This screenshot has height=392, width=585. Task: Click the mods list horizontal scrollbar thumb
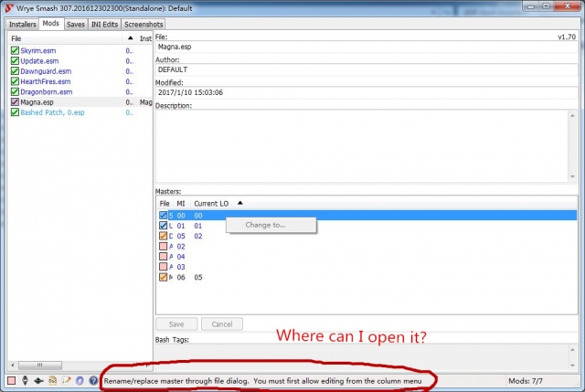pyautogui.click(x=40, y=366)
